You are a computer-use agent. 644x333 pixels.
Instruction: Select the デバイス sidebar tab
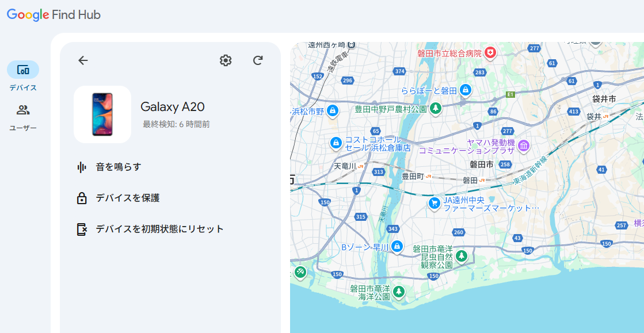[23, 70]
